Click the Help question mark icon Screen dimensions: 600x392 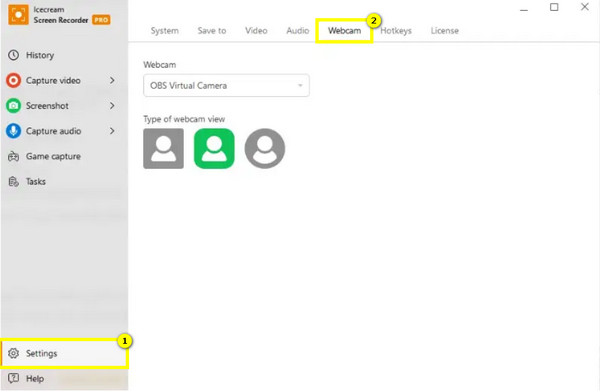tap(13, 379)
